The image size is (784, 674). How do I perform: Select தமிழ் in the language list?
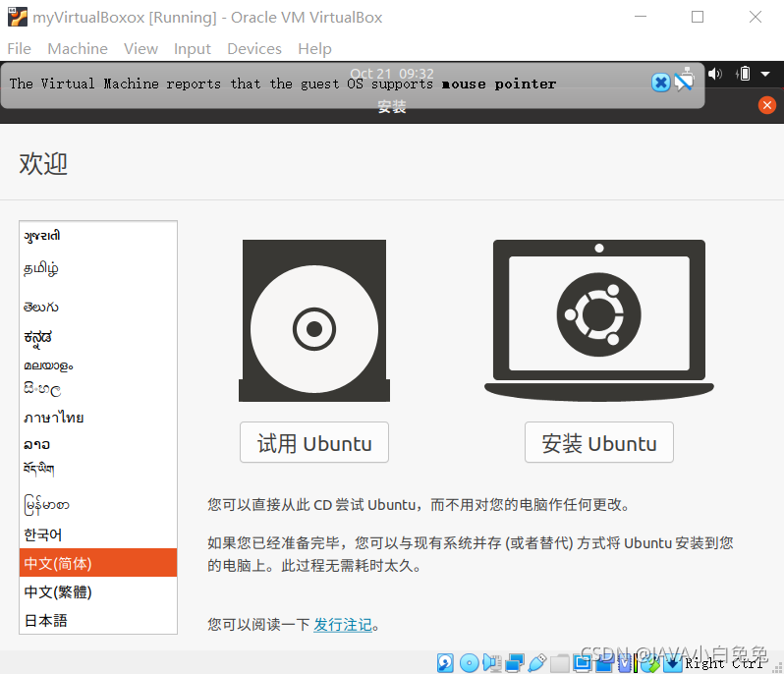pos(98,269)
